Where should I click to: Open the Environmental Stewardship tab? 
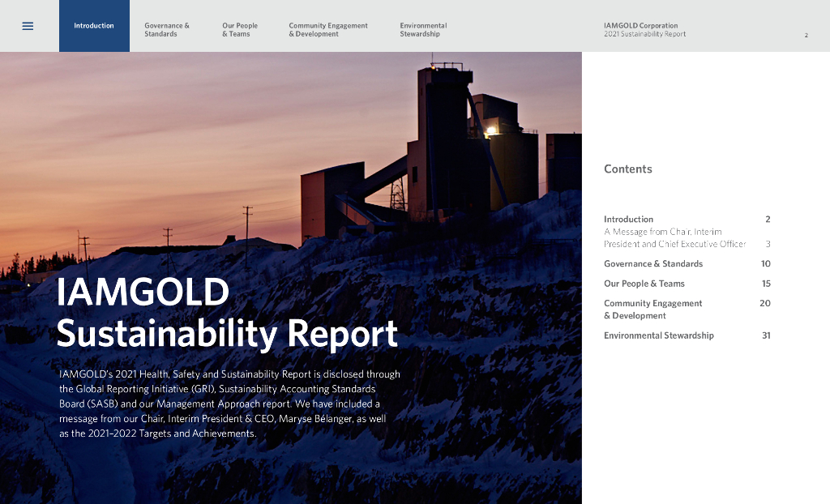[423, 30]
